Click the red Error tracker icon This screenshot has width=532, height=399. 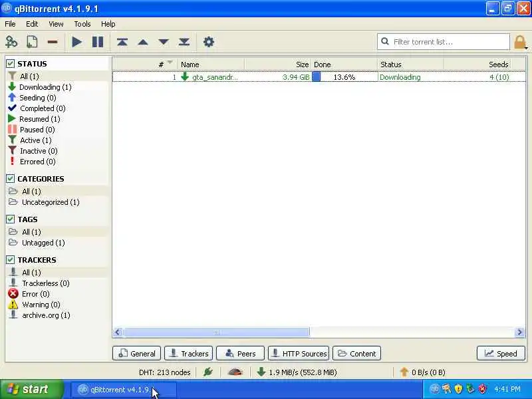coord(13,293)
